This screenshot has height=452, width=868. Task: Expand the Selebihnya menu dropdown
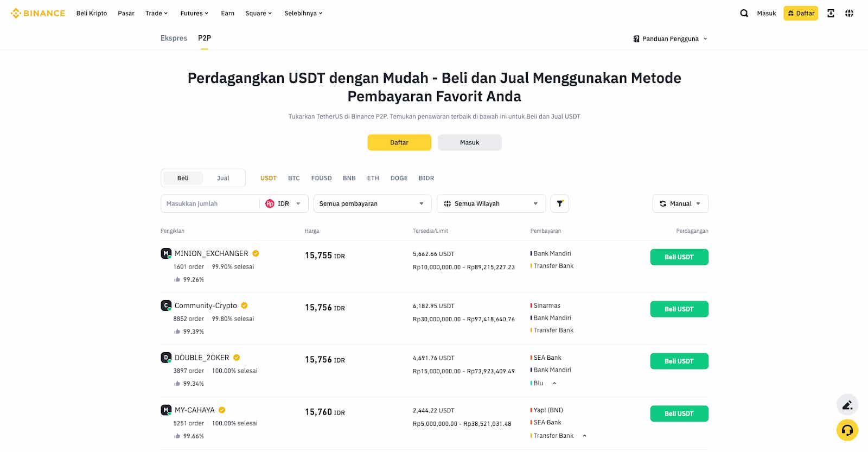pos(303,13)
